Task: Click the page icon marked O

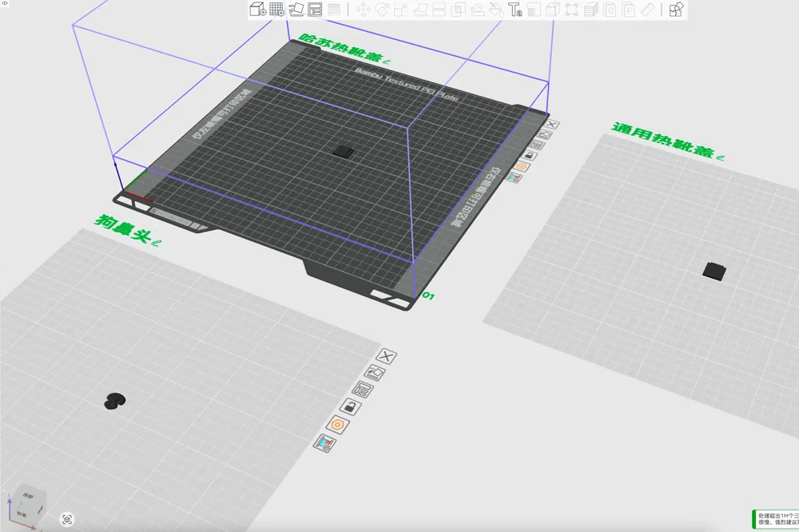Action: click(x=610, y=9)
